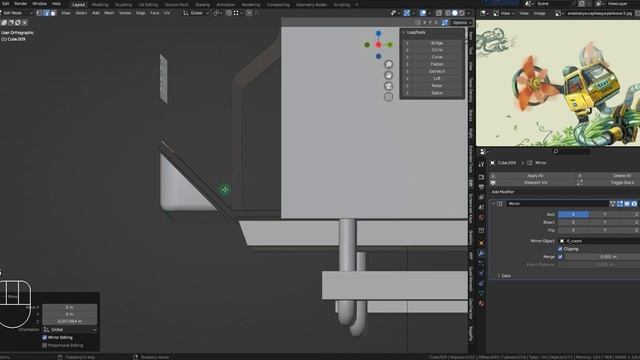Toggle Mirror modifier on cage icon
The height and width of the screenshot is (360, 640).
(x=612, y=204)
